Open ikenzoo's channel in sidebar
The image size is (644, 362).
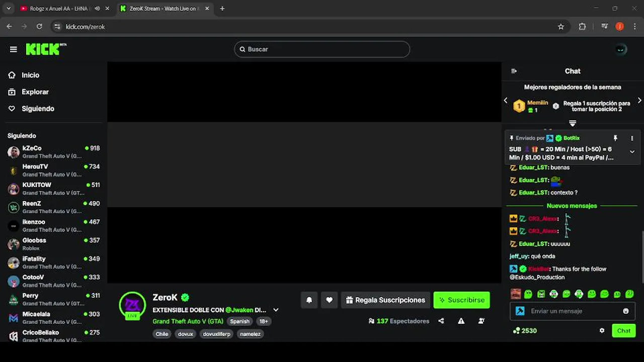53,226
